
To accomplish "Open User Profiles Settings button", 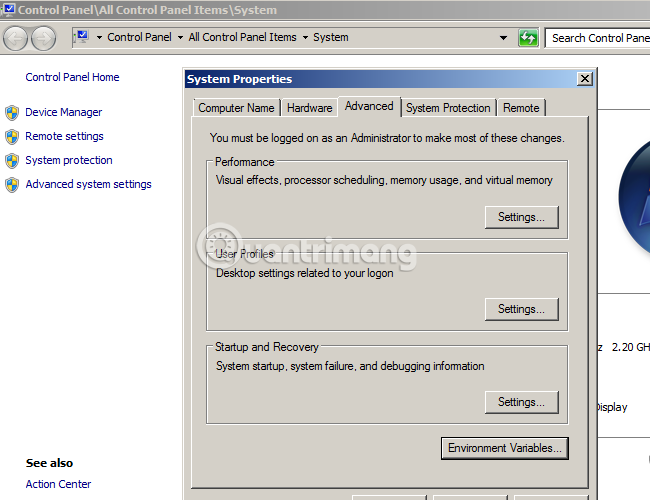I will point(521,309).
